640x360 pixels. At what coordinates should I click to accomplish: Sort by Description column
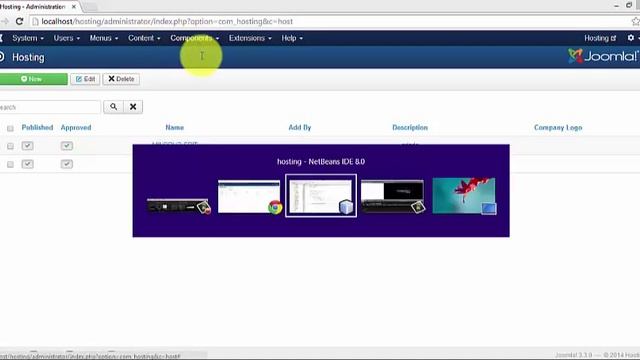(410, 127)
